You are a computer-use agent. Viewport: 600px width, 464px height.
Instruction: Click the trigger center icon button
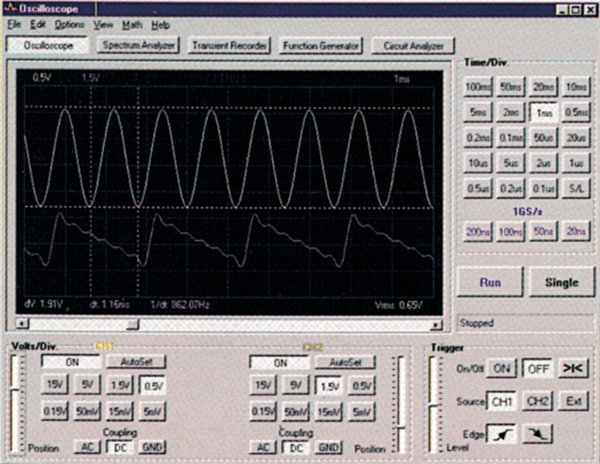(571, 368)
